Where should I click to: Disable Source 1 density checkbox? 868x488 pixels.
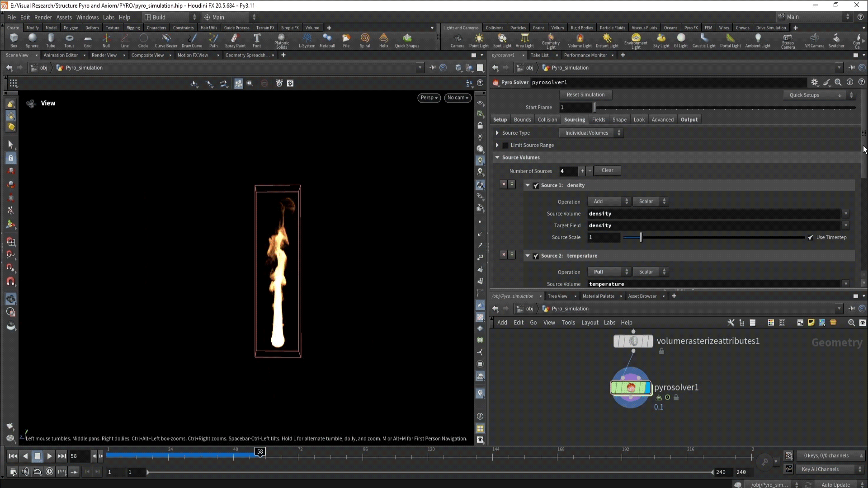pyautogui.click(x=536, y=186)
